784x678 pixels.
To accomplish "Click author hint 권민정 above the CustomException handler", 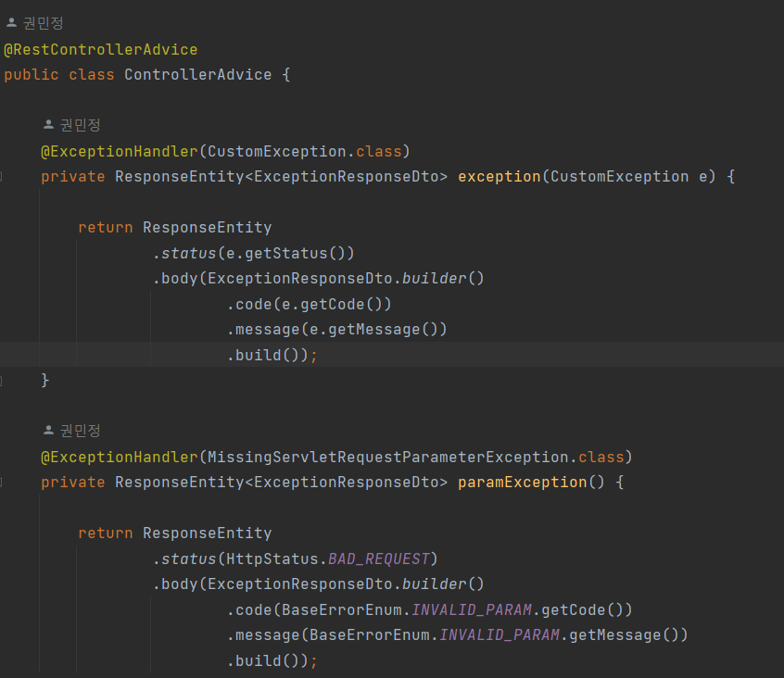I will coord(71,125).
